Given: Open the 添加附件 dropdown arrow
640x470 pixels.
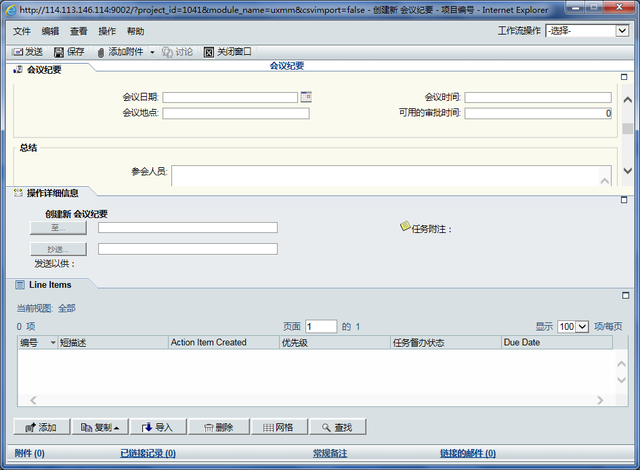Looking at the screenshot, I should click(152, 52).
